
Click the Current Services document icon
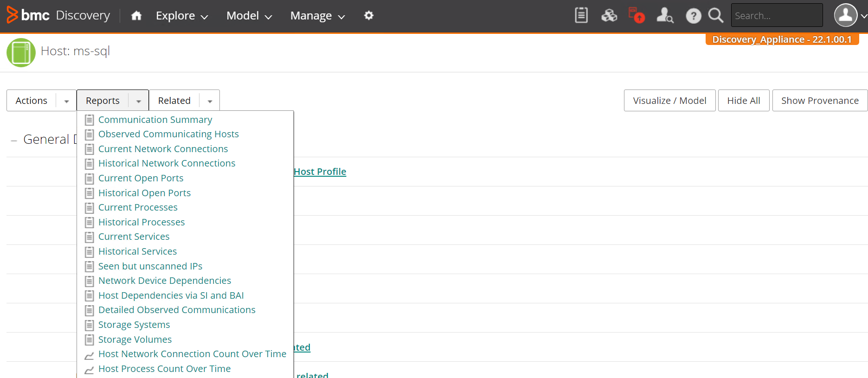pos(90,237)
